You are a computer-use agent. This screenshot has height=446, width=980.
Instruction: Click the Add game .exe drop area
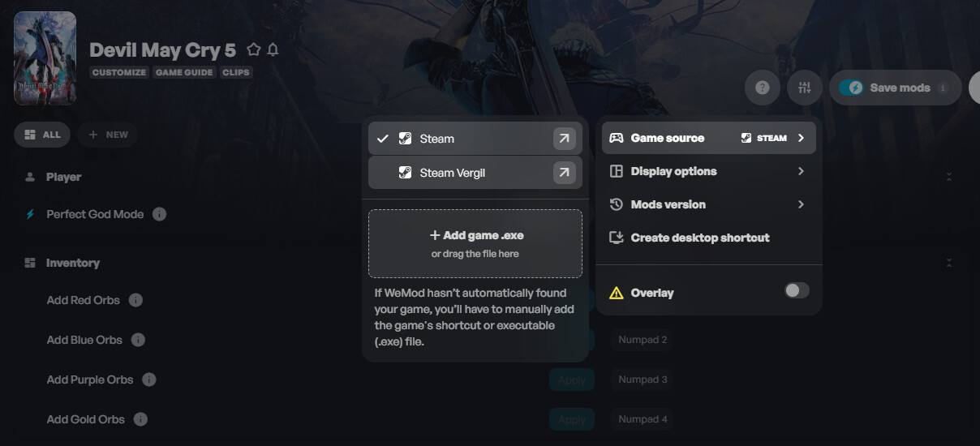pos(475,243)
